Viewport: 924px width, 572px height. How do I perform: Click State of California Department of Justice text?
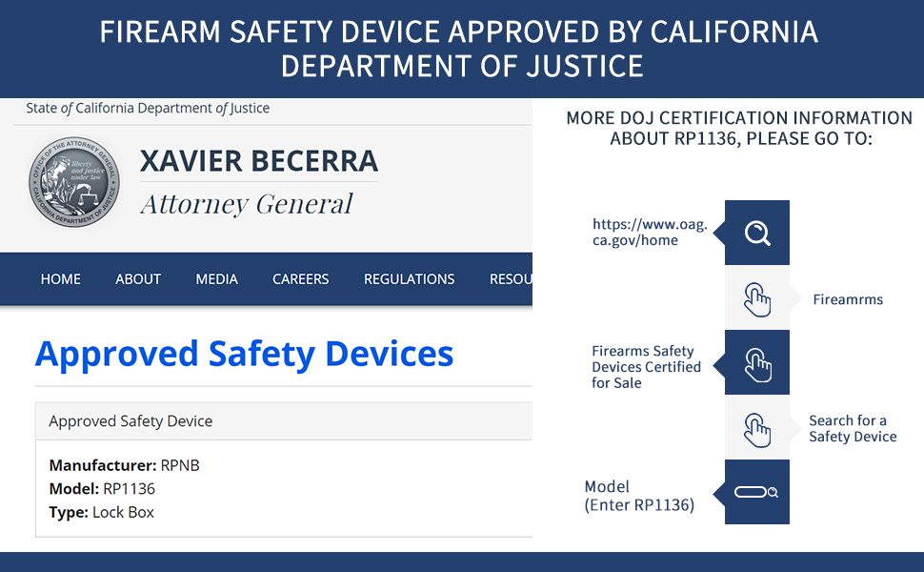point(148,109)
